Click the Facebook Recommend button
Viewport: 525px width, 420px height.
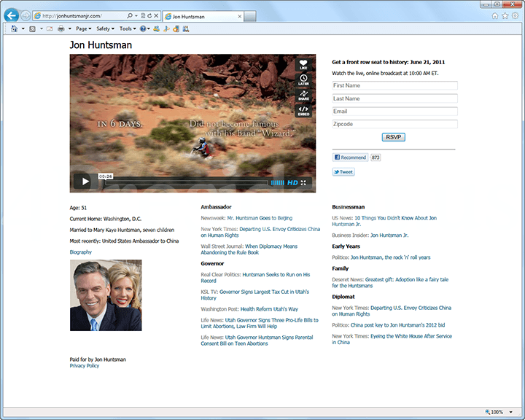[350, 157]
